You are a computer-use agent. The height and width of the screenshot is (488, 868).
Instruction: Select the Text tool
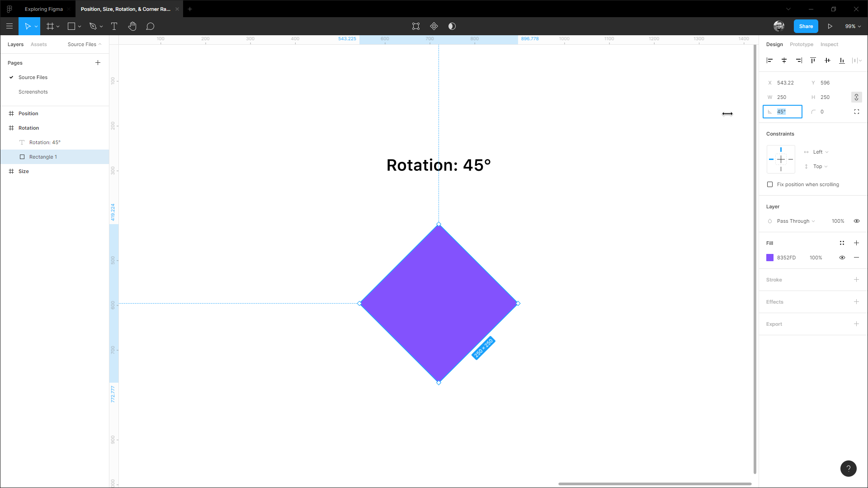pyautogui.click(x=114, y=26)
